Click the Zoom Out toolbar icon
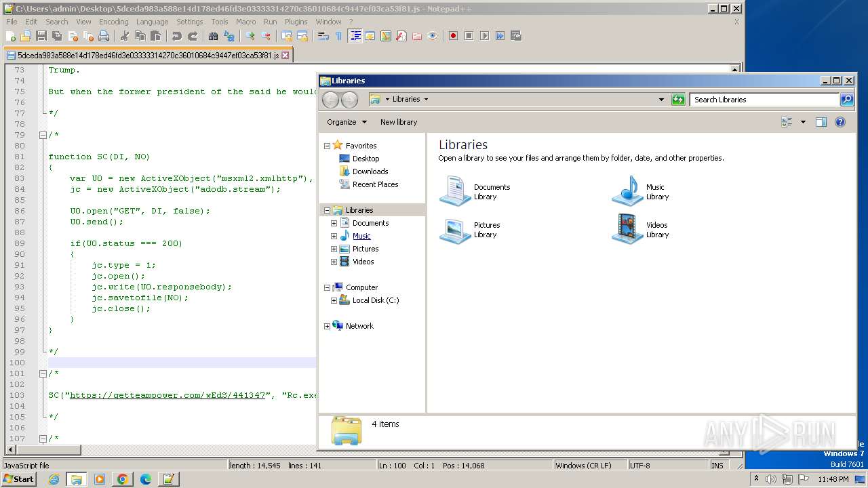 point(266,36)
